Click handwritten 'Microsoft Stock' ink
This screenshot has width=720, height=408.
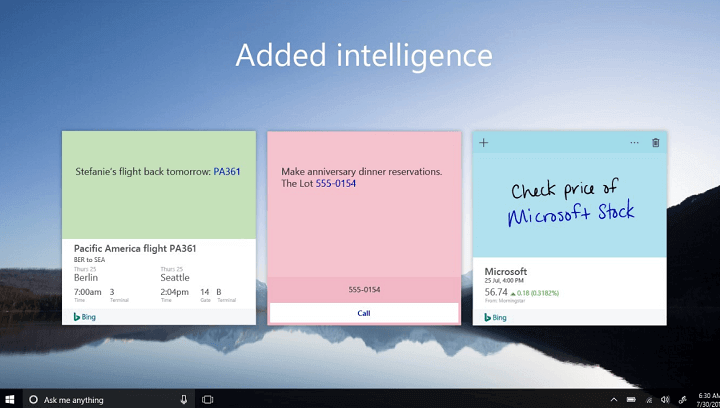click(571, 212)
